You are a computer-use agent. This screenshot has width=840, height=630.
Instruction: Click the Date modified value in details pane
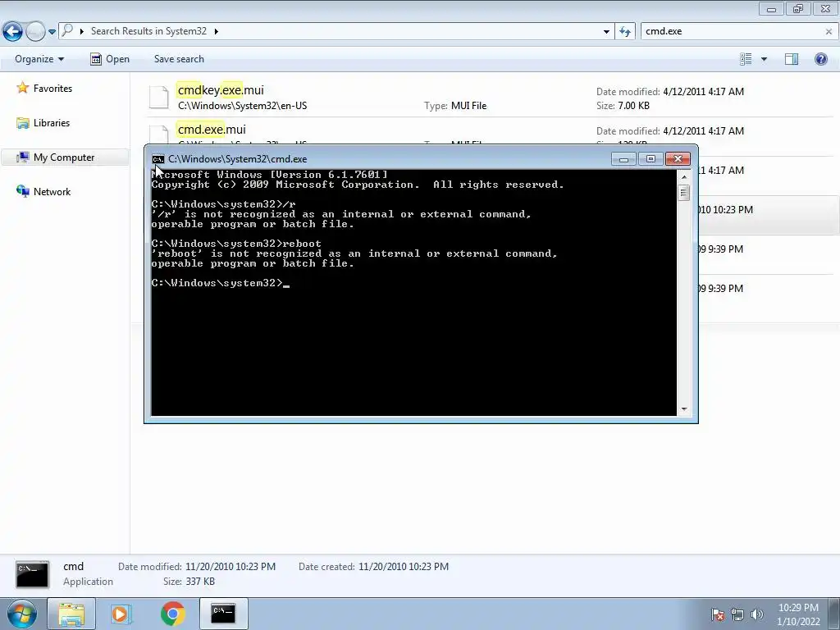point(231,566)
